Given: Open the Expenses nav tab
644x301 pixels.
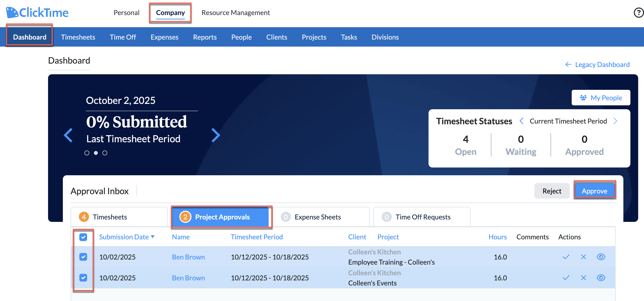Looking at the screenshot, I should pos(165,37).
